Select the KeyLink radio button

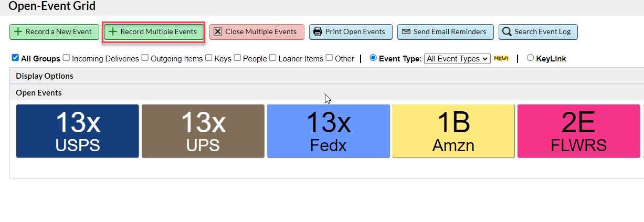click(530, 58)
